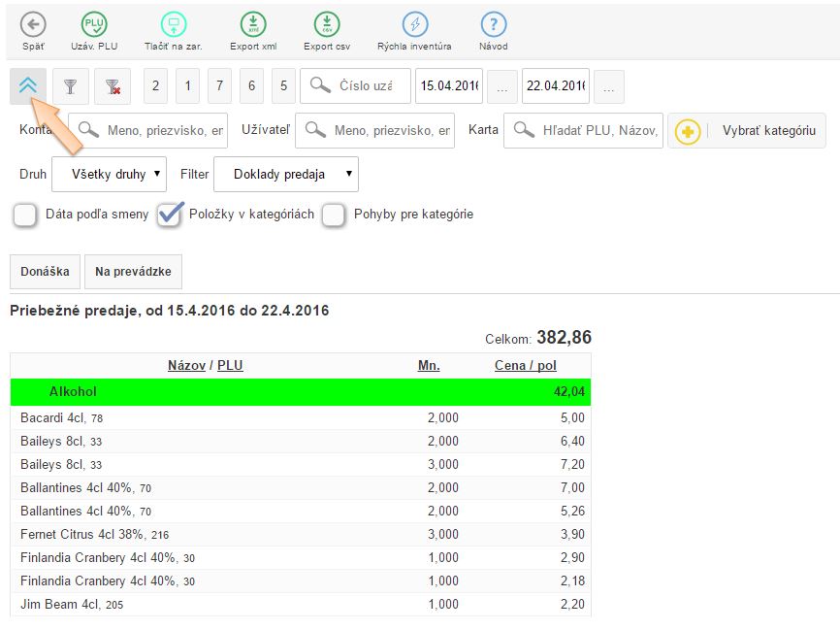Screen dimensions: 840x630
Task: Toggle Dáta podľa smeny checkbox
Action: [26, 215]
